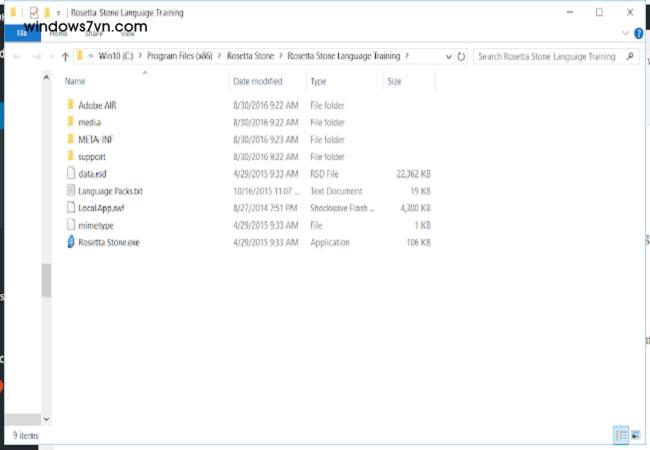Screen dimensions: 650x450
Task: Open Language Packs.txt file
Action: point(110,191)
